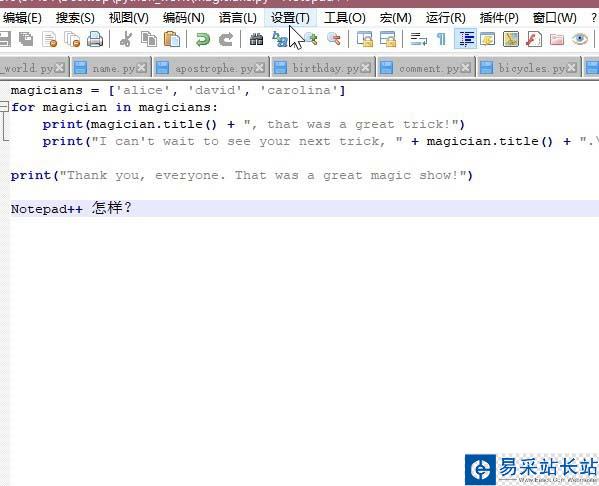Image resolution: width=599 pixels, height=486 pixels.
Task: Open the 工具(O) menu
Action: pos(345,18)
